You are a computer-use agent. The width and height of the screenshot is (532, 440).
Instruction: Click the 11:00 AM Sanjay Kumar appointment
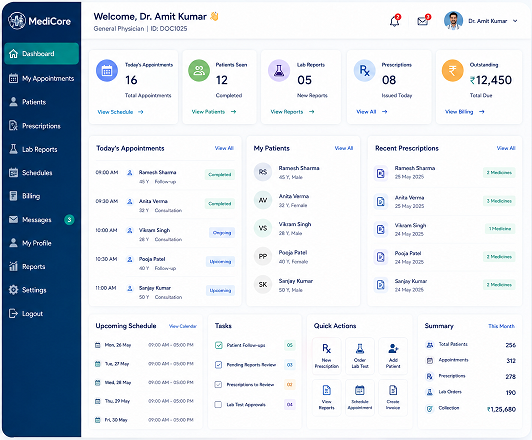point(165,292)
